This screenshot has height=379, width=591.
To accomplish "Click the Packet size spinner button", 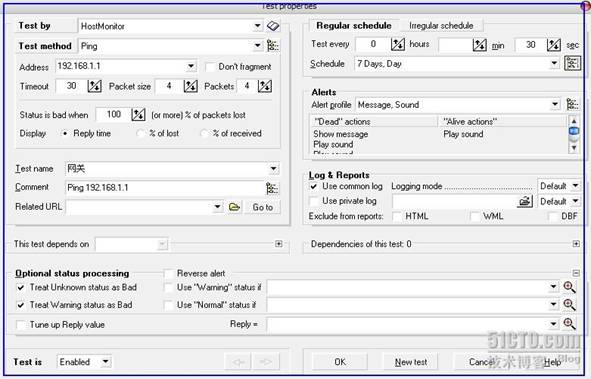I will coord(191,86).
